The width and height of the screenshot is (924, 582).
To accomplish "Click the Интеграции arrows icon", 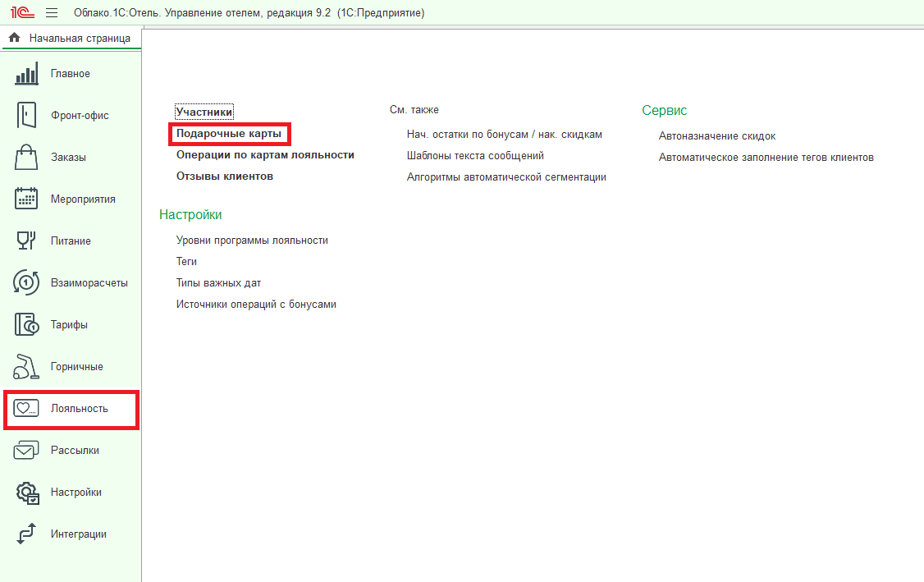I will [x=26, y=534].
